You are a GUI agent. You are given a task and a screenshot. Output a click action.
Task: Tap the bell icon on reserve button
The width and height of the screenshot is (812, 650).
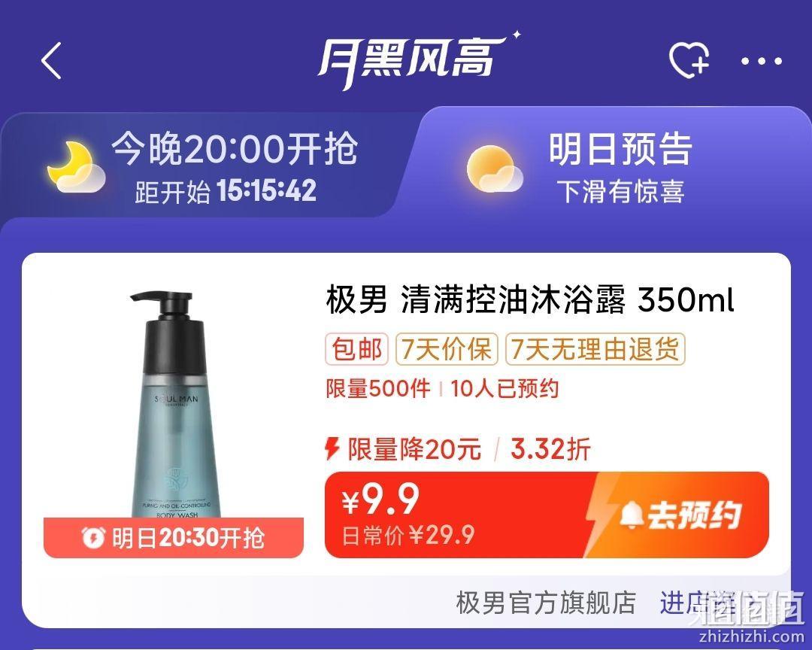tap(631, 515)
